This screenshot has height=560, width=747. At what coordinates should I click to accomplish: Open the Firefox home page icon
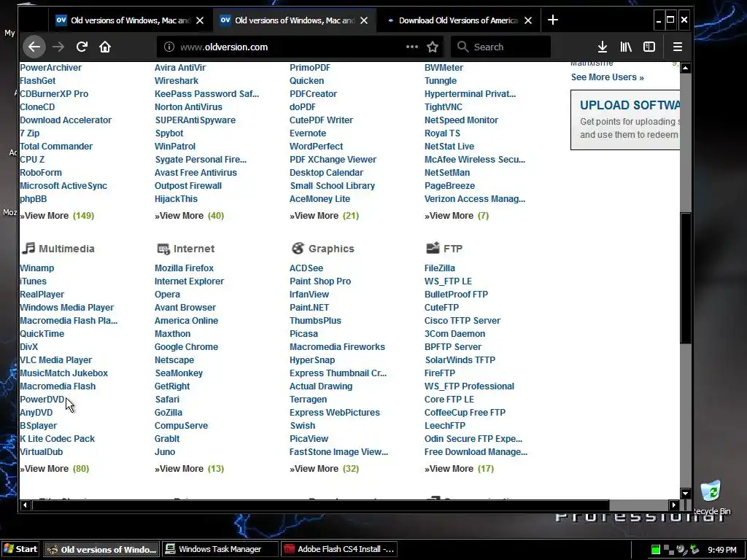[x=105, y=47]
